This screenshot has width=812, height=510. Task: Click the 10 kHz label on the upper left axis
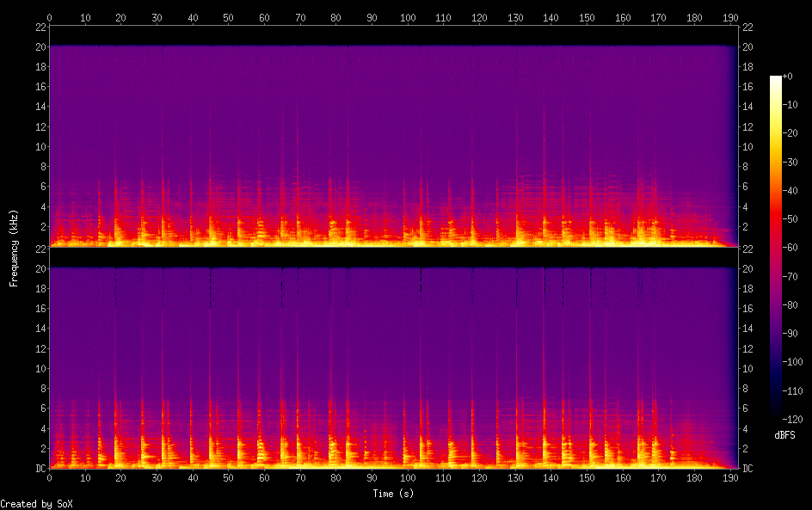(38, 146)
